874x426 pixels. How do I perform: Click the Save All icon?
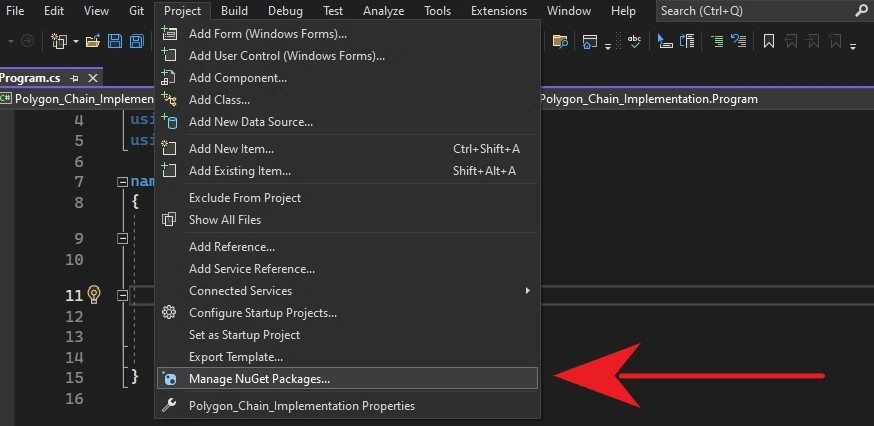point(137,41)
